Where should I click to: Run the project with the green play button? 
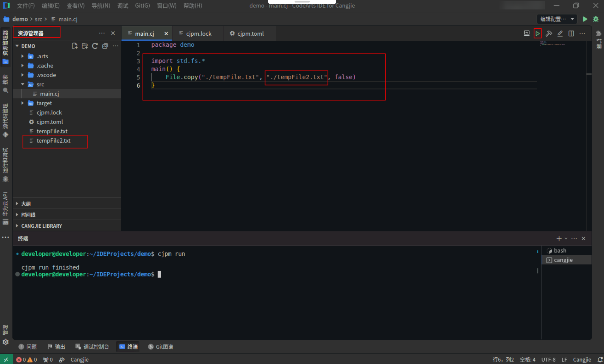(x=585, y=19)
